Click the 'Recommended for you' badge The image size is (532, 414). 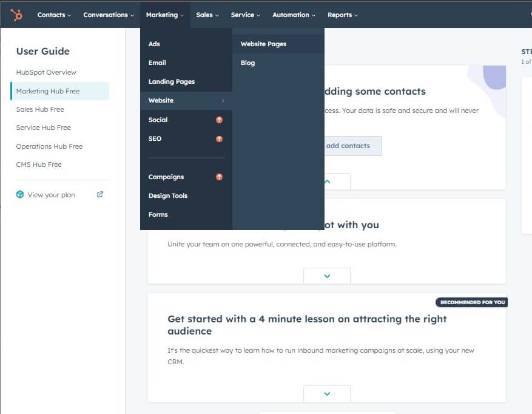coord(472,302)
